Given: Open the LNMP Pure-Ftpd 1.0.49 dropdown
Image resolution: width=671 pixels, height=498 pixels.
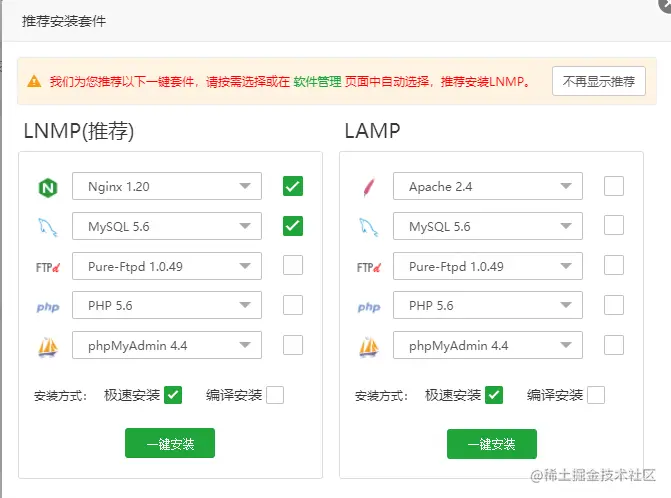Looking at the screenshot, I should click(x=167, y=266).
